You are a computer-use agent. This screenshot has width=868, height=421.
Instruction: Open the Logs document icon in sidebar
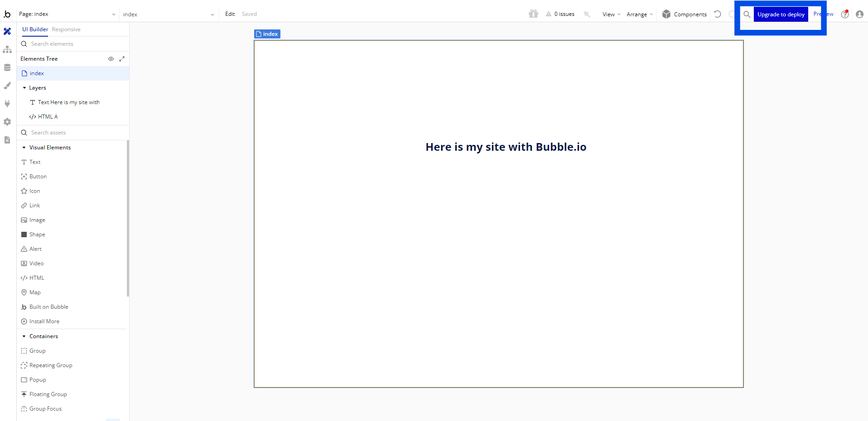pyautogui.click(x=7, y=140)
